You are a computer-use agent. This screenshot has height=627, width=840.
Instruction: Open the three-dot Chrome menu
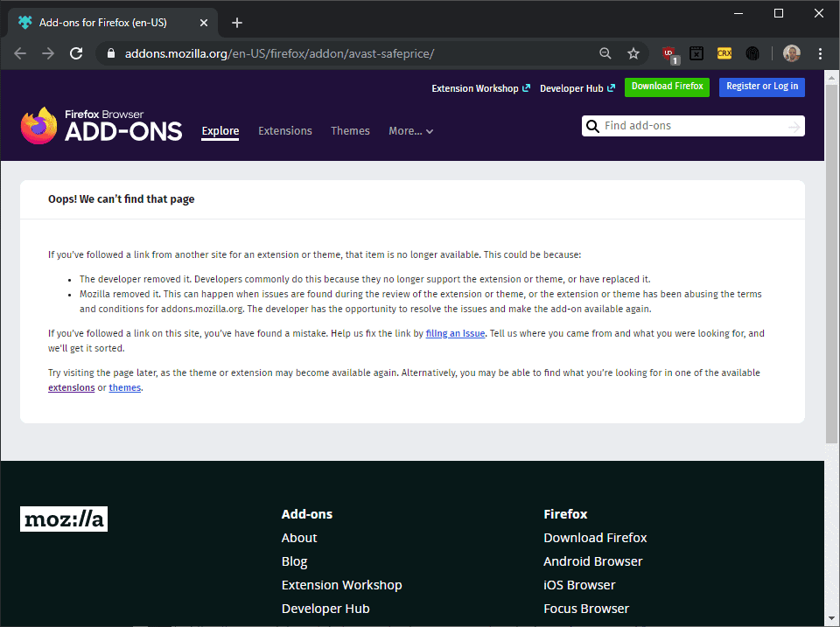(820, 53)
